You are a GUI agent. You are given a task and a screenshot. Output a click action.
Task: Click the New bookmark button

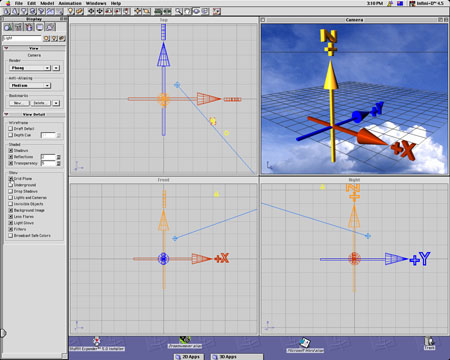(x=19, y=103)
